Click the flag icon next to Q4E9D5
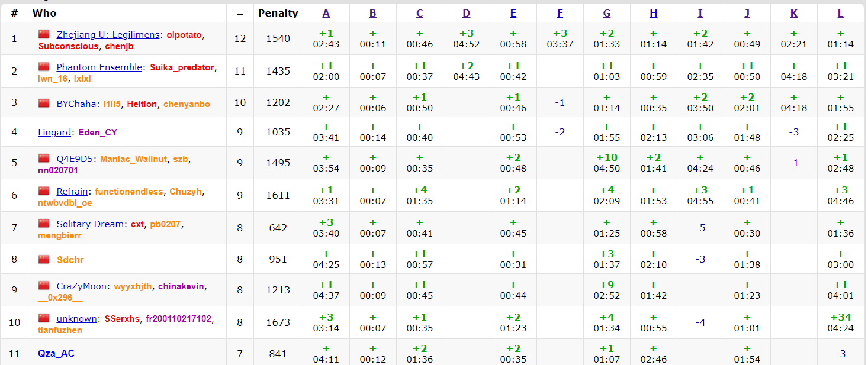This screenshot has width=868, height=365. [44, 159]
